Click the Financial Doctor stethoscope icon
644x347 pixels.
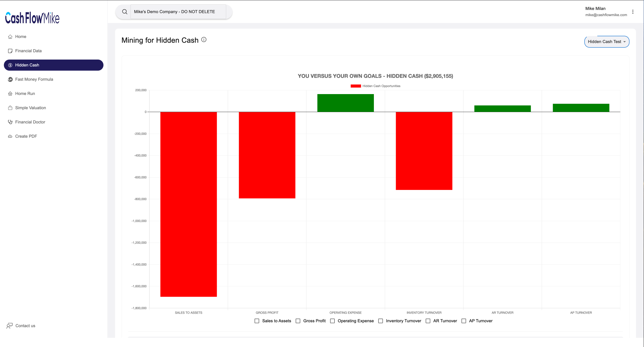10,122
